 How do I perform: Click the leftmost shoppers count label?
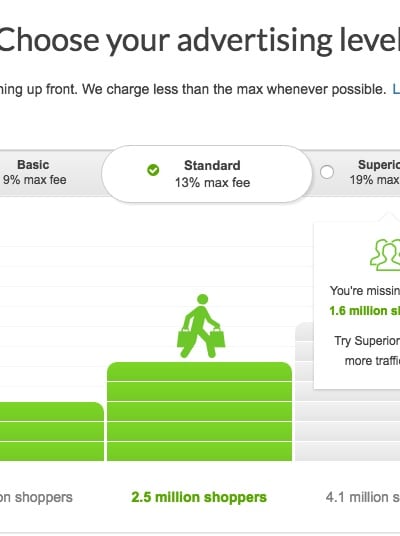tap(36, 497)
